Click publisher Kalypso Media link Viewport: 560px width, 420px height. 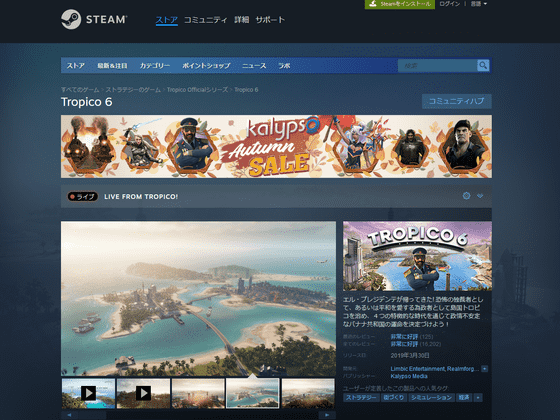(409, 376)
